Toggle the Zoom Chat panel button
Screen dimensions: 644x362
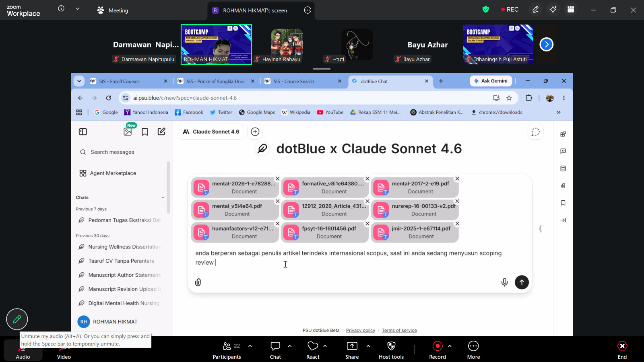(x=275, y=350)
